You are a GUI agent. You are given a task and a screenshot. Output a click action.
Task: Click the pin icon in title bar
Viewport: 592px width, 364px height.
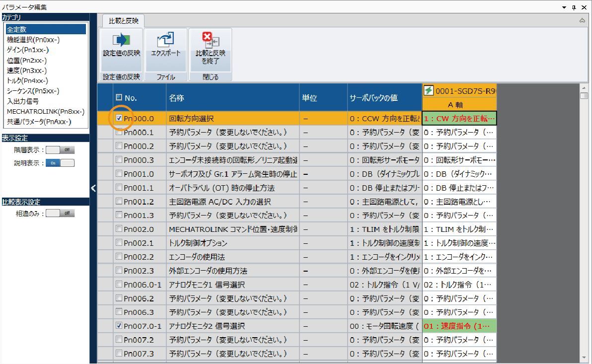574,6
